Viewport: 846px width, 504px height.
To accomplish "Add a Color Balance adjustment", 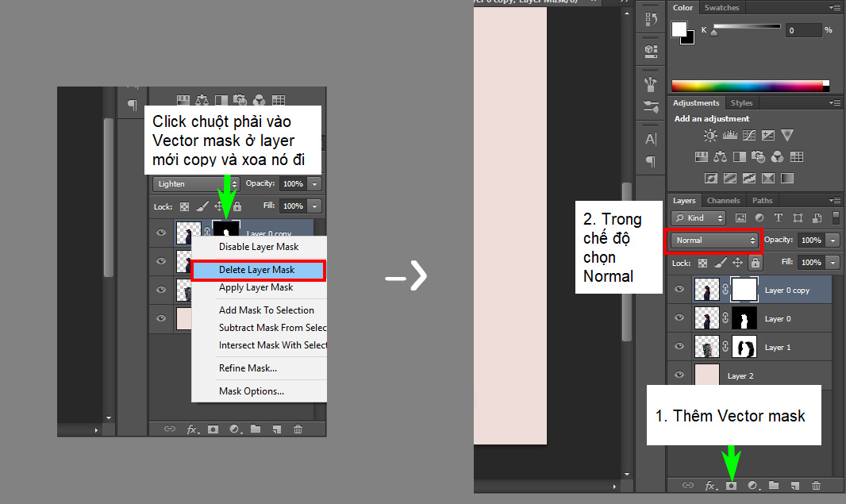I will point(719,157).
